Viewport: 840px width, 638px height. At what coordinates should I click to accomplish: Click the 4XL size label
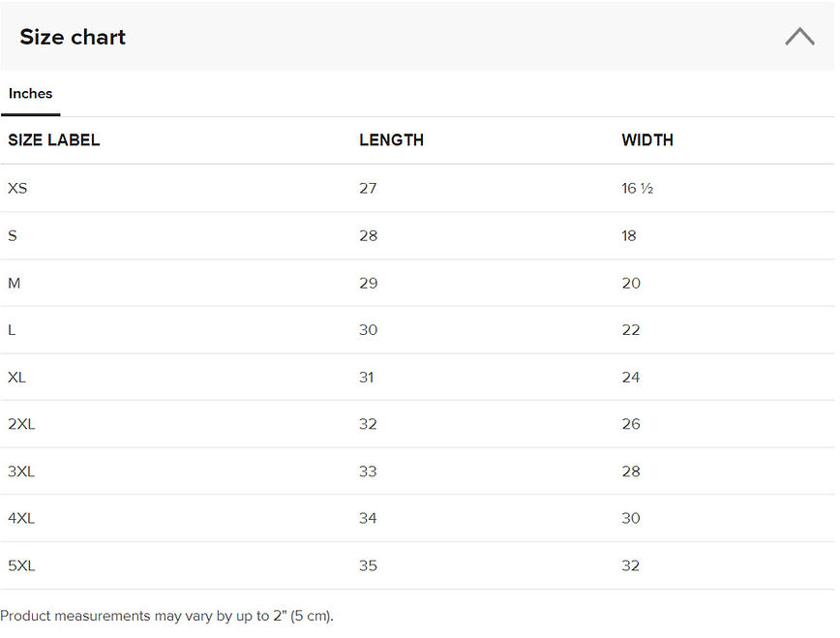21,518
